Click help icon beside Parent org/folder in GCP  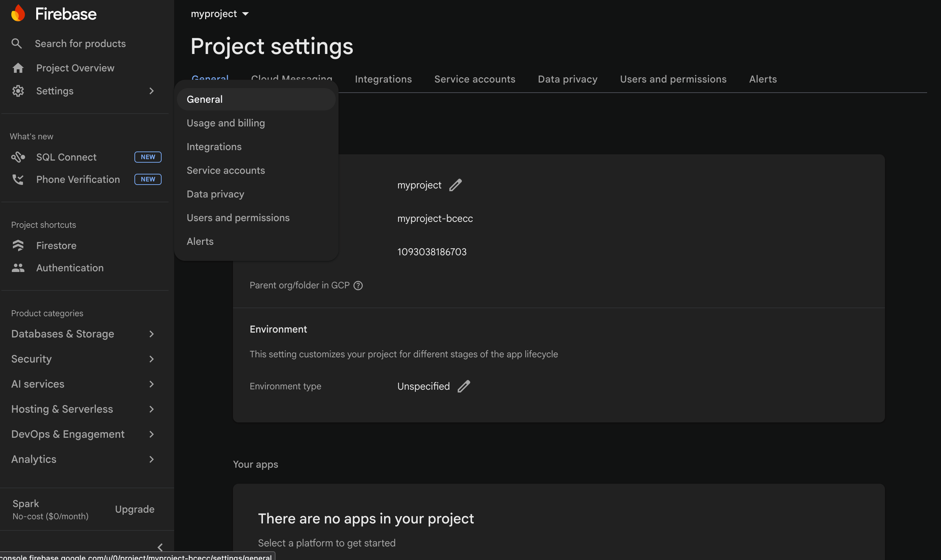pos(358,286)
